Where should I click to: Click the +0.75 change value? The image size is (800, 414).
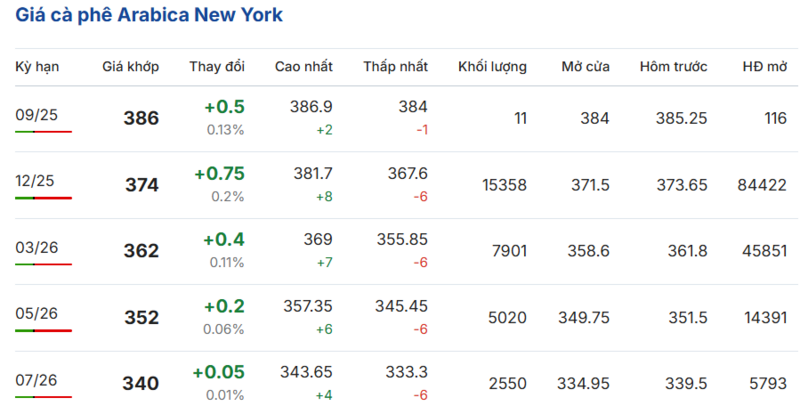(219, 174)
